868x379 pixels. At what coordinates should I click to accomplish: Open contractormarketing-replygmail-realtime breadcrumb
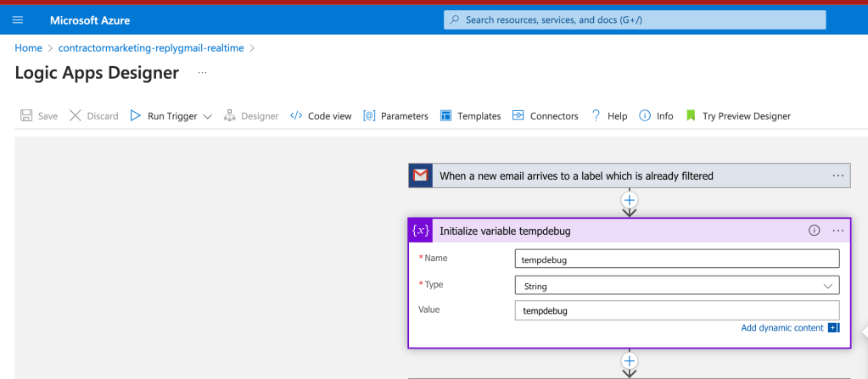(151, 48)
